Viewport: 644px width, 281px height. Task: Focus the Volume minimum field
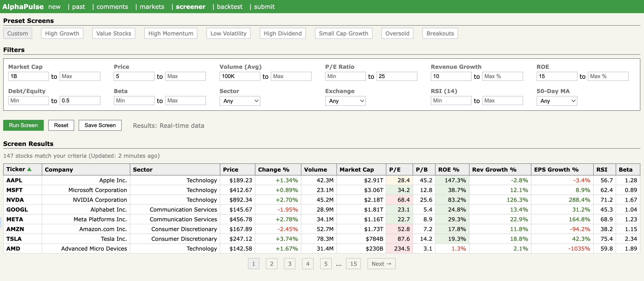pyautogui.click(x=240, y=76)
